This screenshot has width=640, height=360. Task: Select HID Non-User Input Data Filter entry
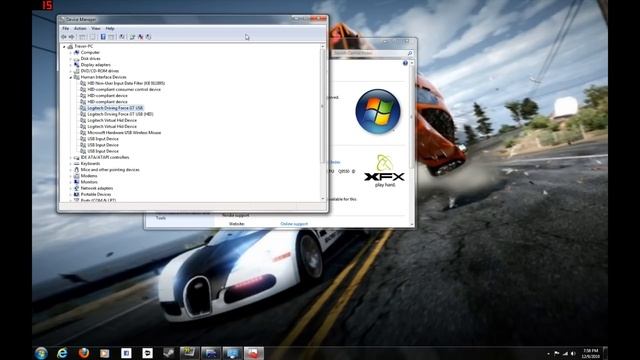click(x=126, y=83)
